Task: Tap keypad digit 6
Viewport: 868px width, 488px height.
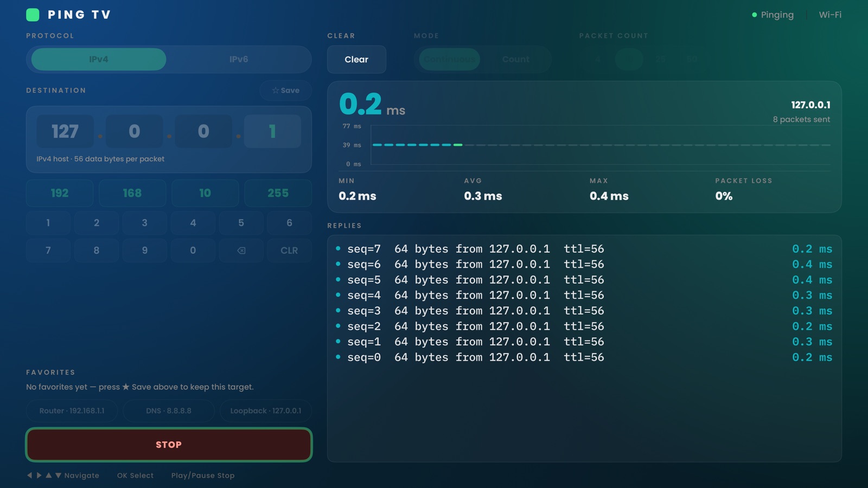Action: pos(289,223)
